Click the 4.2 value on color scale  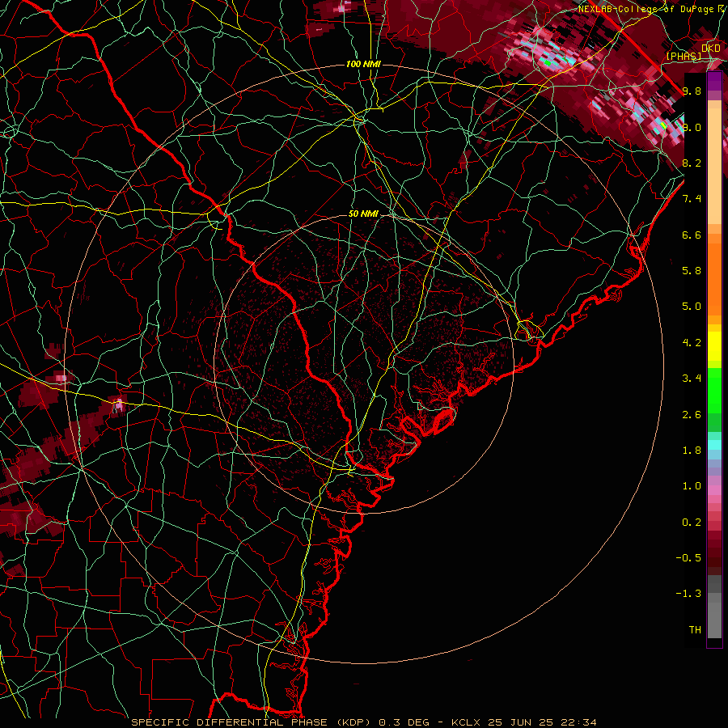tap(692, 343)
